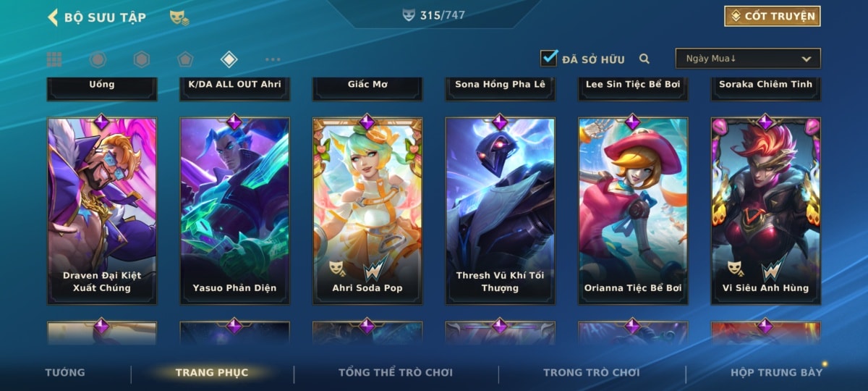Open the Ahri Soda Pop skin card
Viewport: 868px width, 391px height.
[x=367, y=210]
